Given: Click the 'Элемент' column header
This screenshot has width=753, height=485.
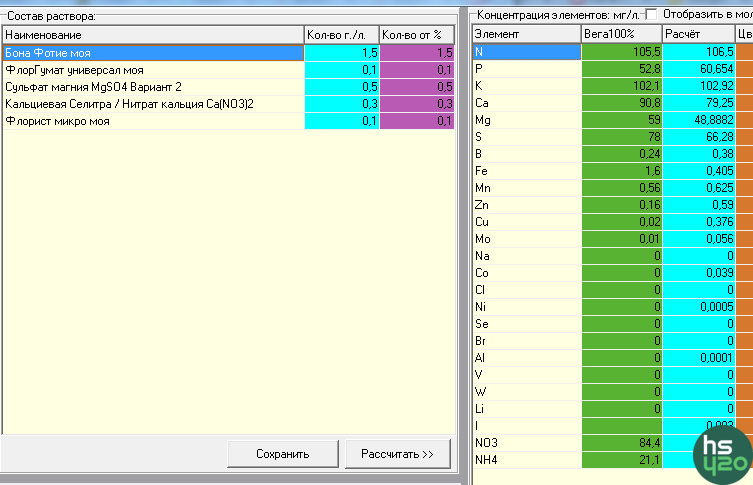Looking at the screenshot, I should point(526,34).
